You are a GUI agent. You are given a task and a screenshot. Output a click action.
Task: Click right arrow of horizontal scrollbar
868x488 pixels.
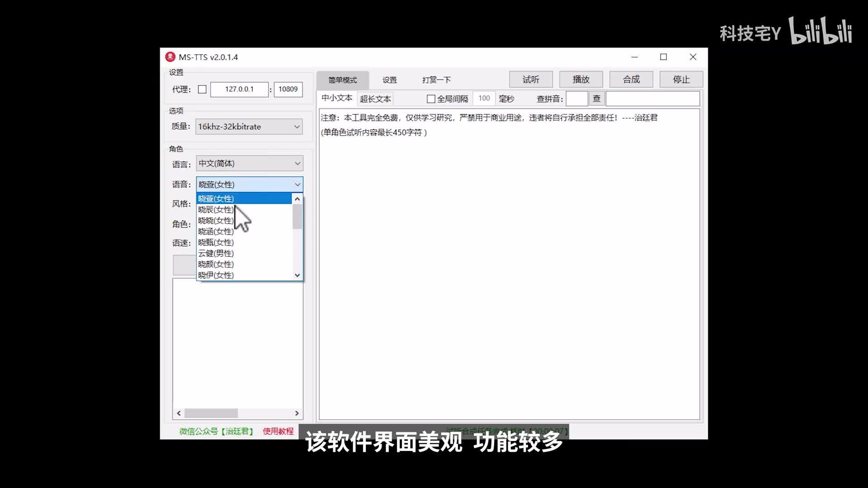(x=297, y=413)
